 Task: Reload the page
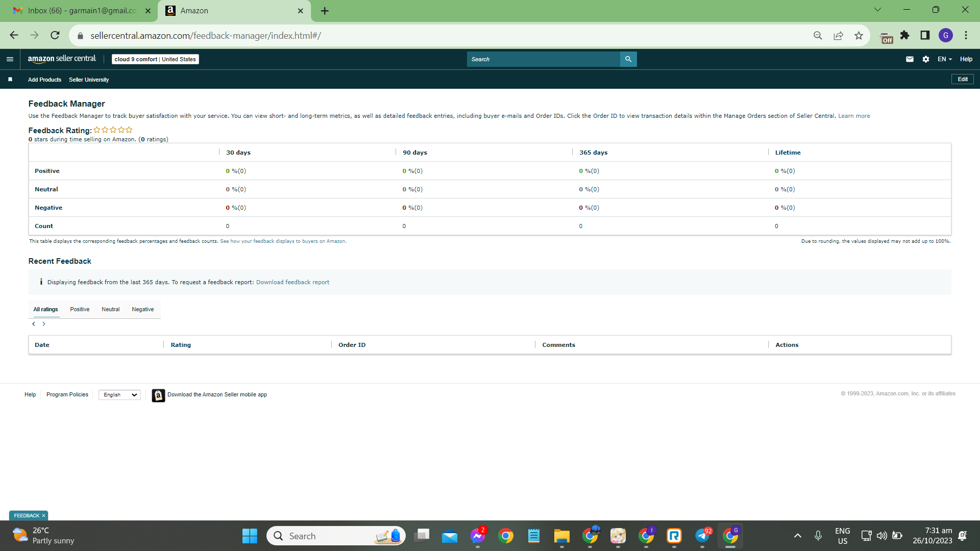click(55, 35)
